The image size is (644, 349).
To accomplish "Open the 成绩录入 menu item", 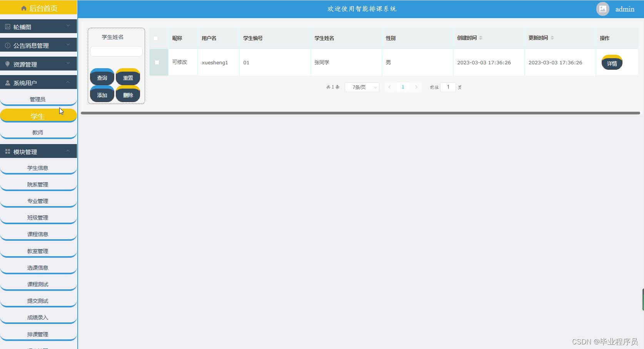I will click(x=38, y=317).
